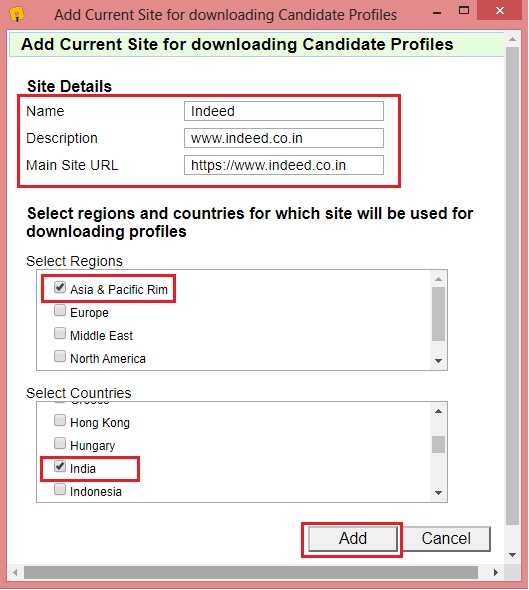Click the Regions list scroll up arrow
This screenshot has width=529, height=590.
pyautogui.click(x=438, y=279)
